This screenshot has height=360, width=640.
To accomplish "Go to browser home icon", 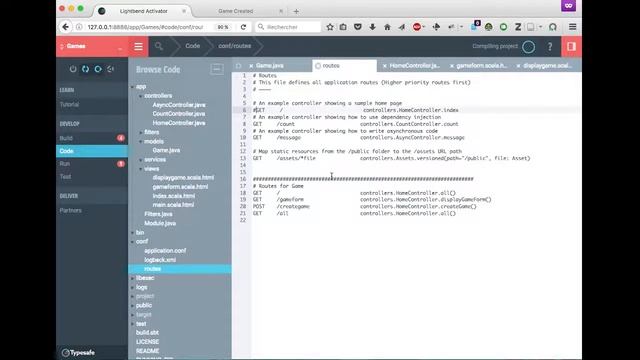I will point(387,27).
